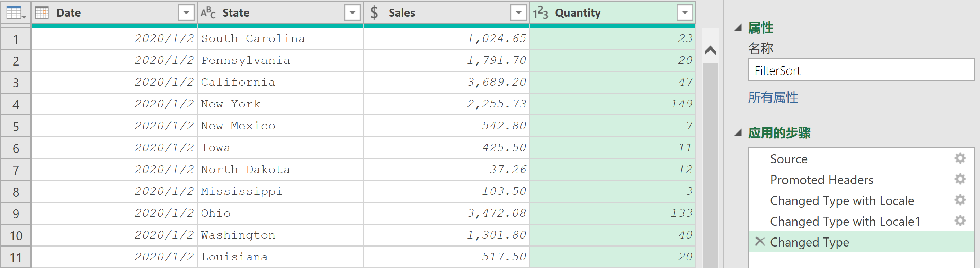Select row number 1
This screenshot has height=268, width=980.
pos(16,39)
